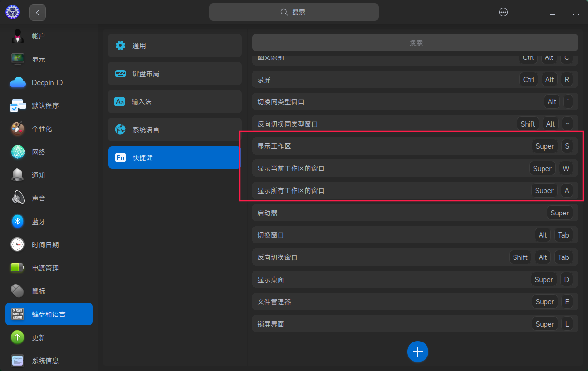Open the 显示 settings section
The height and width of the screenshot is (371, 588).
(48, 59)
